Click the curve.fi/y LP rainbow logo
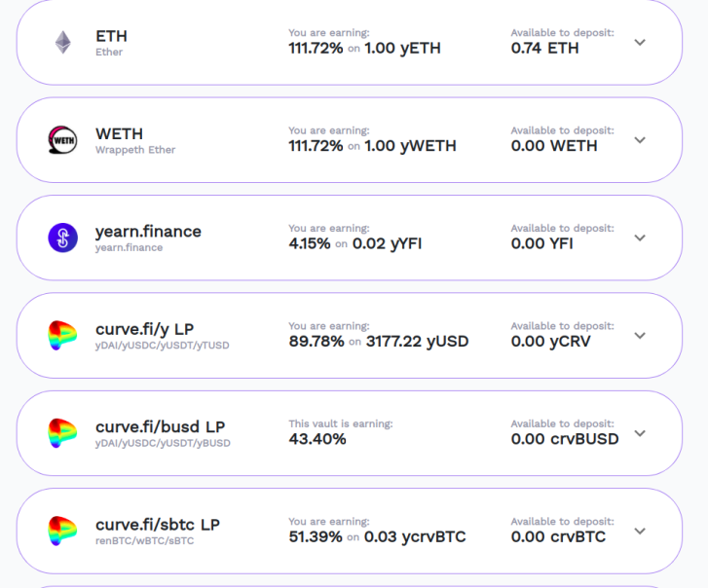This screenshot has width=708, height=588. (62, 335)
